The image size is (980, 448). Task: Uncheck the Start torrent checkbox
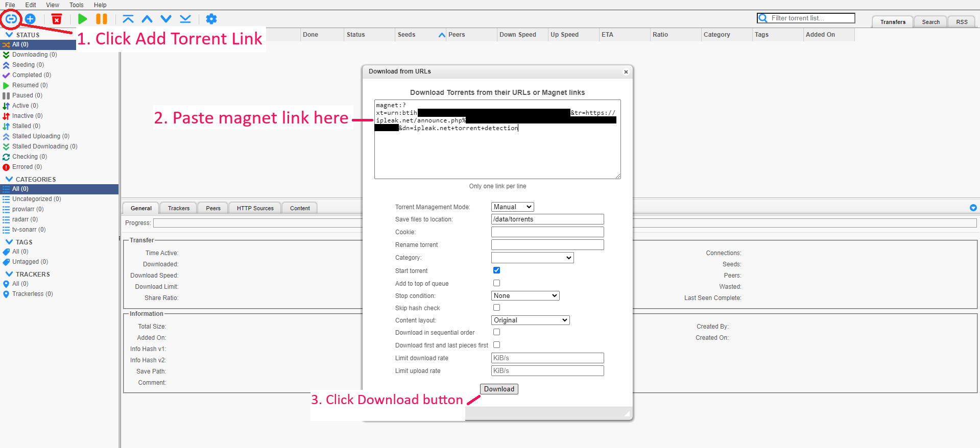[x=496, y=270]
